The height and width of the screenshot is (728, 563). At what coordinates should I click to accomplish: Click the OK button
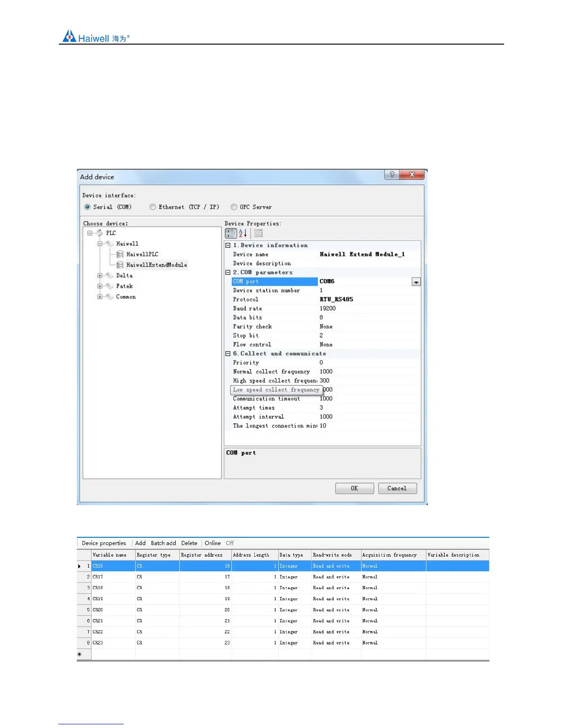[355, 489]
